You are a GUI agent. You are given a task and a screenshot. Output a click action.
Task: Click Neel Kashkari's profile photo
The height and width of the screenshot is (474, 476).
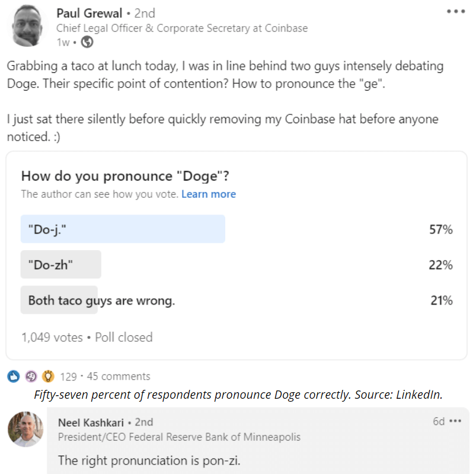point(26,429)
